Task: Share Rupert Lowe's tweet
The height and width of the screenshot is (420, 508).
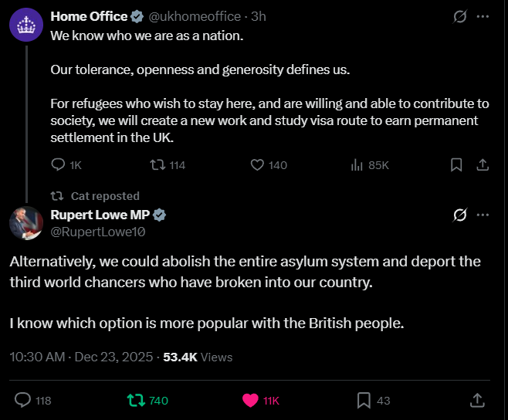Action: [x=477, y=400]
